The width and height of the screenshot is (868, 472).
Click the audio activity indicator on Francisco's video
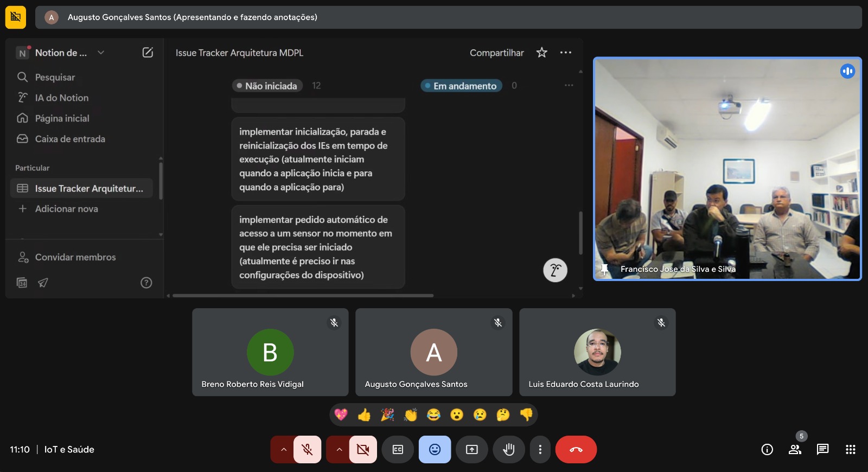pos(847,71)
